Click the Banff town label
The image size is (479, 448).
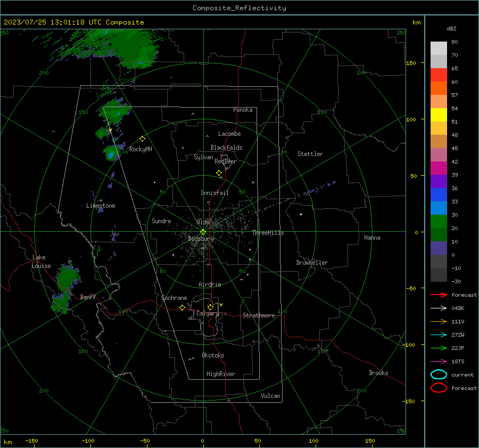point(88,297)
